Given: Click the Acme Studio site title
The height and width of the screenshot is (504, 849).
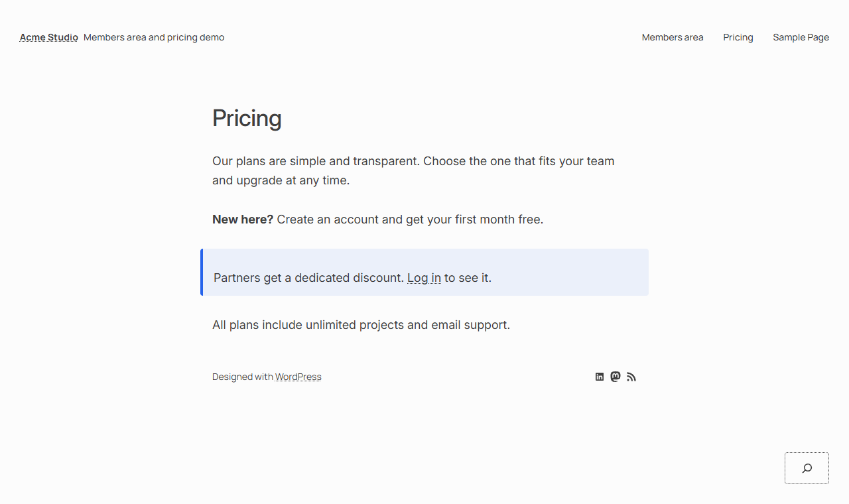Looking at the screenshot, I should click(49, 37).
